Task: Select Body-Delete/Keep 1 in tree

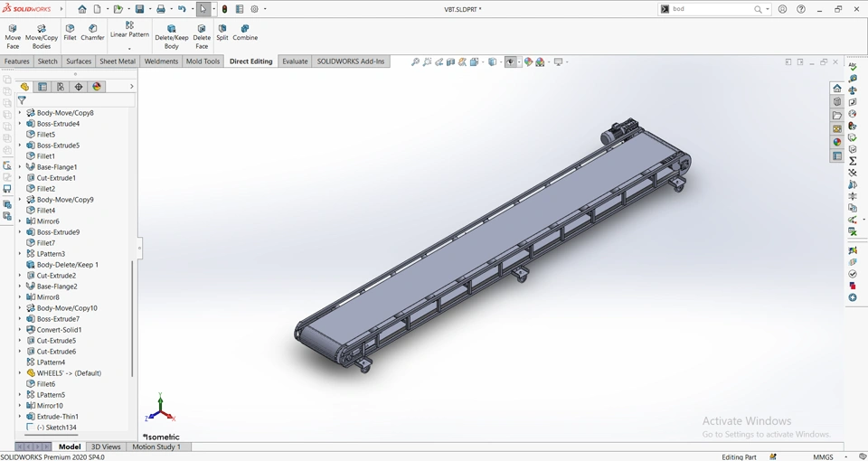Action: pos(68,265)
